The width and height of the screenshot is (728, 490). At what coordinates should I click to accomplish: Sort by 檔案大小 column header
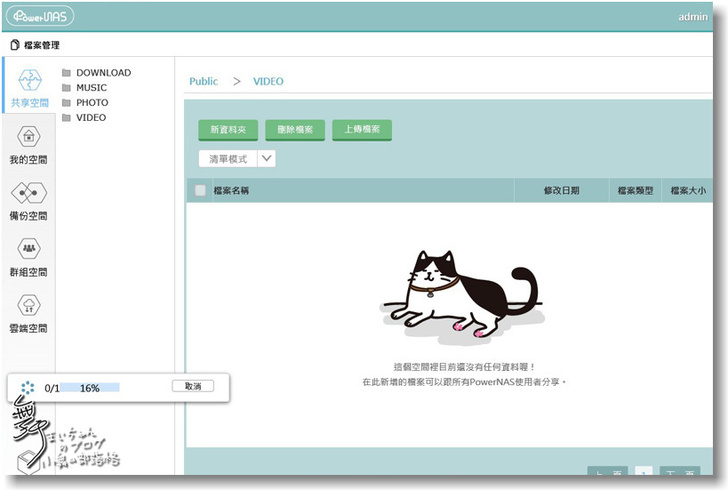point(688,190)
